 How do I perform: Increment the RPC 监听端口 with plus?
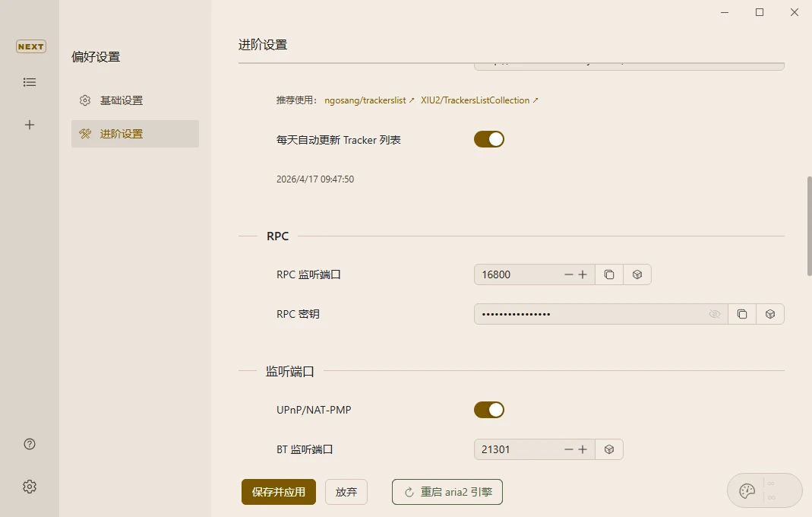583,274
